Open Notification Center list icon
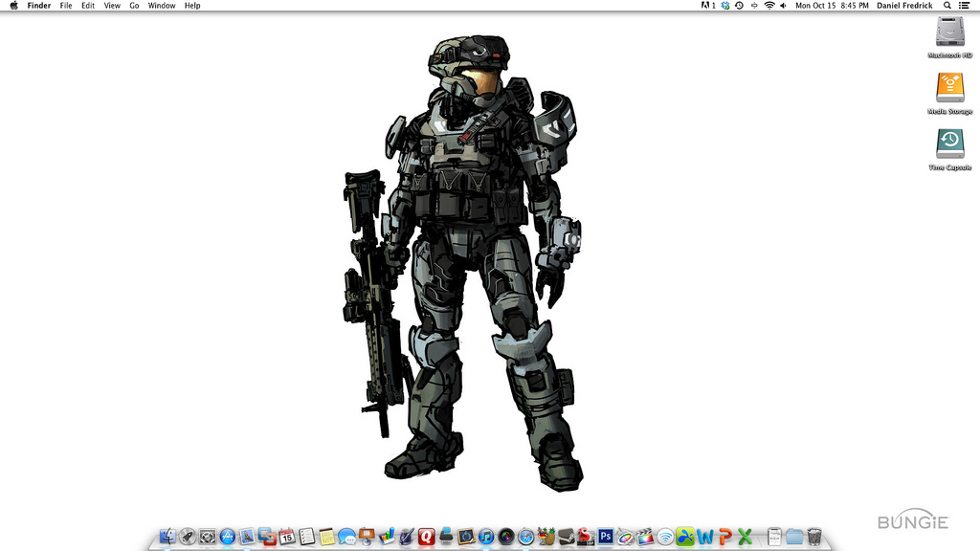Viewport: 980px width, 551px height. click(965, 6)
